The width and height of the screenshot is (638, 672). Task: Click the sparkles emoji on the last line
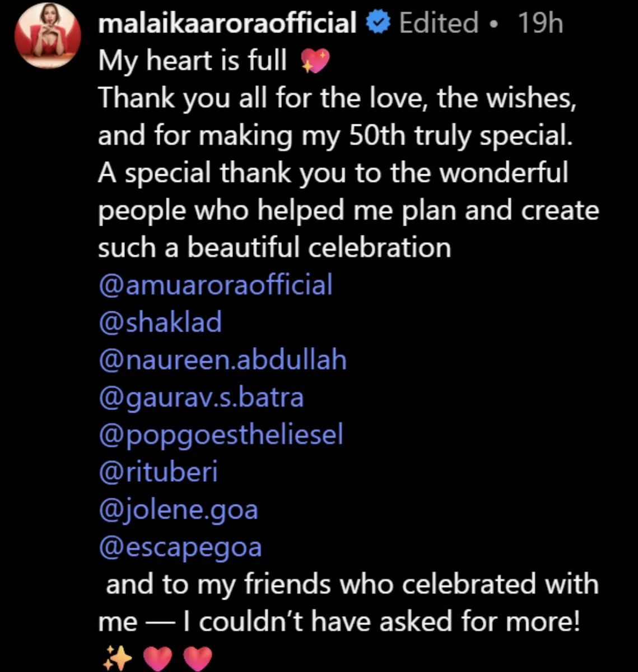[x=118, y=658]
